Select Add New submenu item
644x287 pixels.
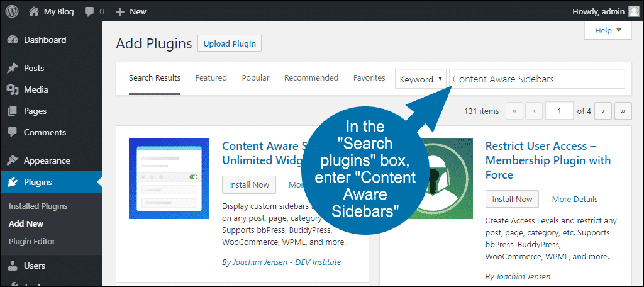[x=26, y=223]
